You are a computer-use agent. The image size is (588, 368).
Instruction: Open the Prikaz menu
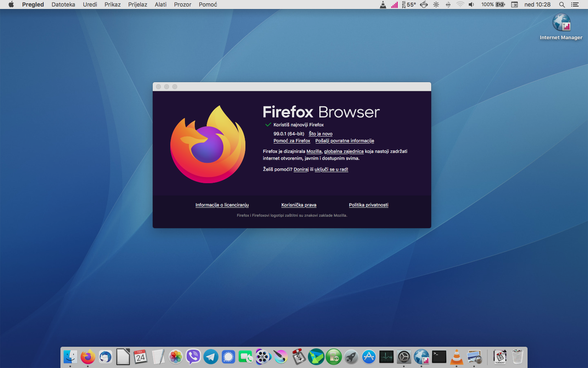click(x=113, y=5)
